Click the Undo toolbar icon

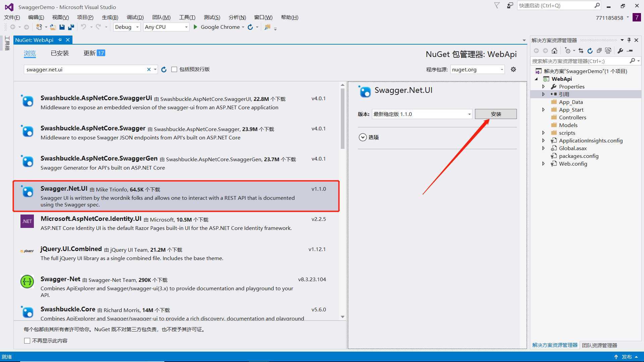(84, 27)
